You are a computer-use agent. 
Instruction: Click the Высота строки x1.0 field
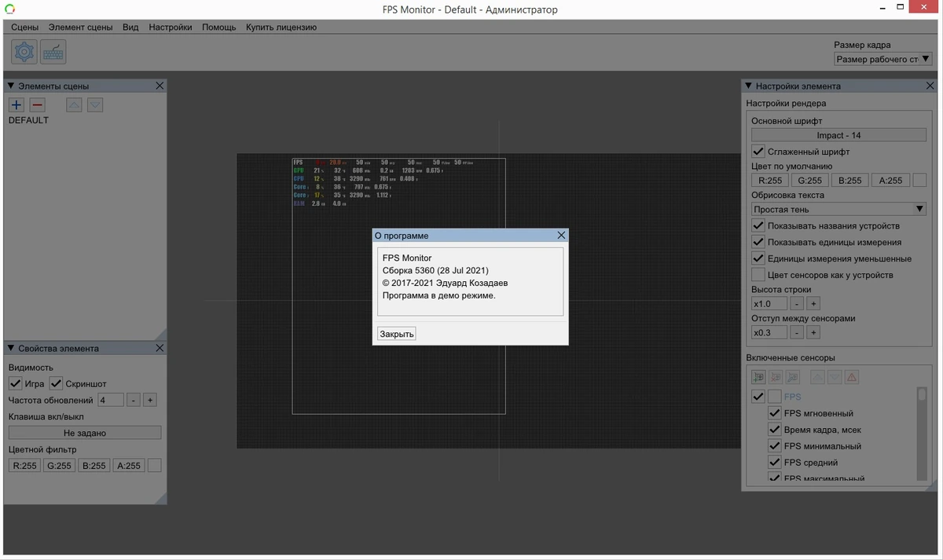(769, 303)
